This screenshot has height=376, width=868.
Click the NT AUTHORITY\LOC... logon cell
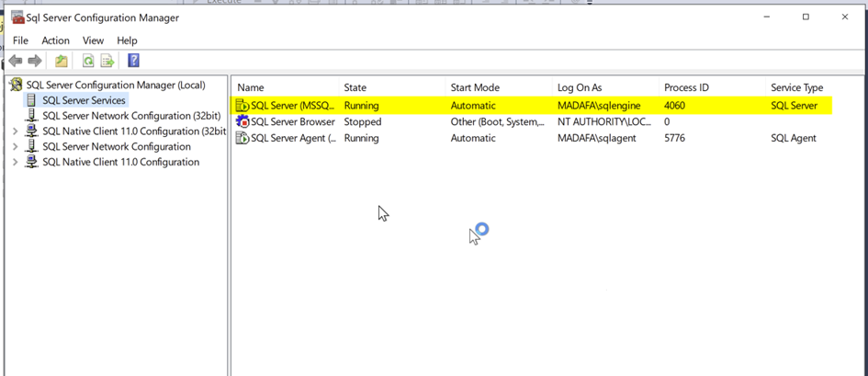pos(604,122)
